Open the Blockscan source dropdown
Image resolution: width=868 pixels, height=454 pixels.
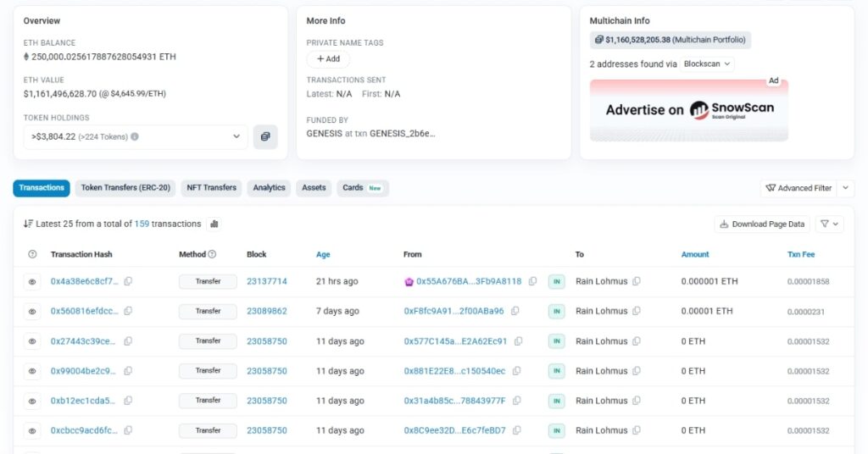click(707, 64)
